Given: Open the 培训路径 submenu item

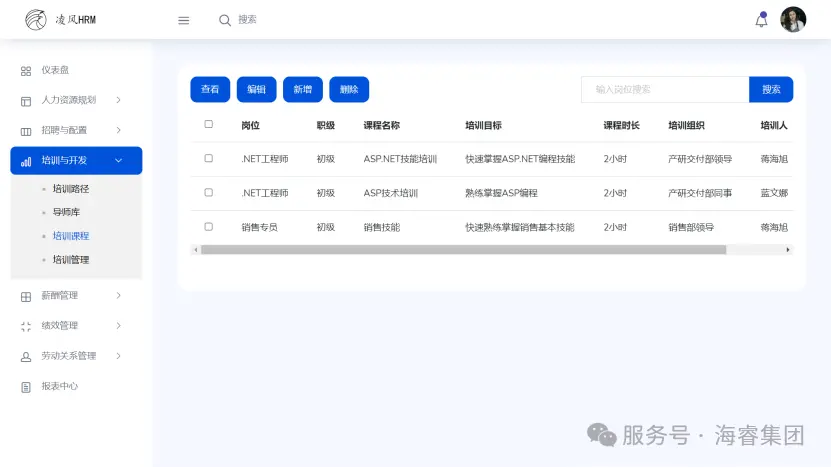Looking at the screenshot, I should pos(70,189).
